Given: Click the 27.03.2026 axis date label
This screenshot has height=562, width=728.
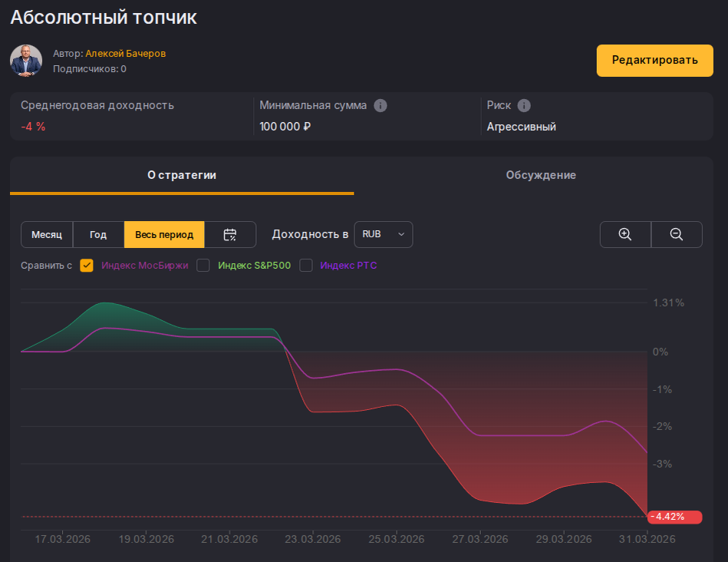Looking at the screenshot, I should click(x=480, y=539).
